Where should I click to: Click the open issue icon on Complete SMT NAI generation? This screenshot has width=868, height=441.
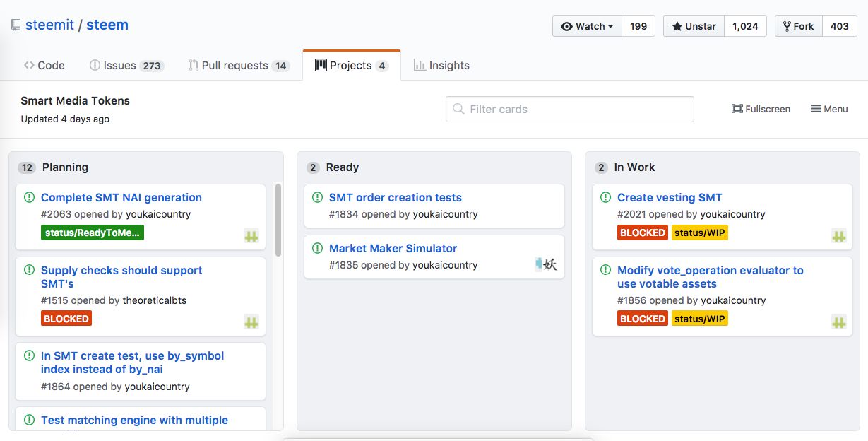(30, 198)
